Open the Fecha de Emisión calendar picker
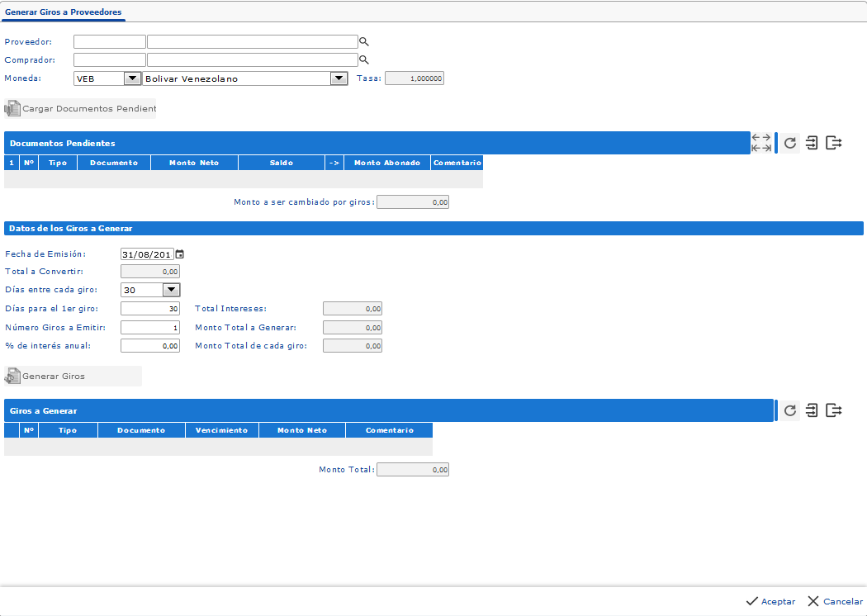 tap(180, 254)
